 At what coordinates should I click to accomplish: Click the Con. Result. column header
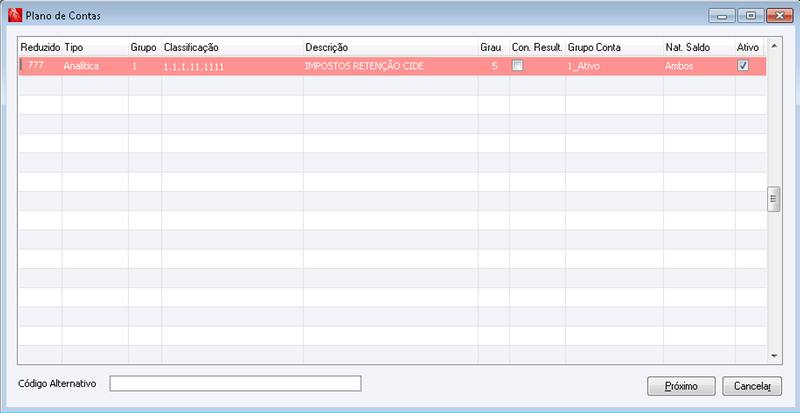(x=537, y=47)
